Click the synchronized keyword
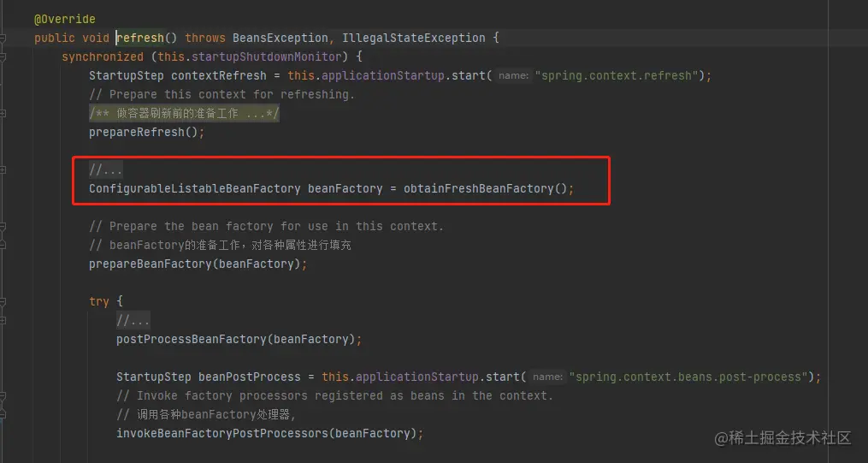The image size is (868, 463). [x=103, y=57]
